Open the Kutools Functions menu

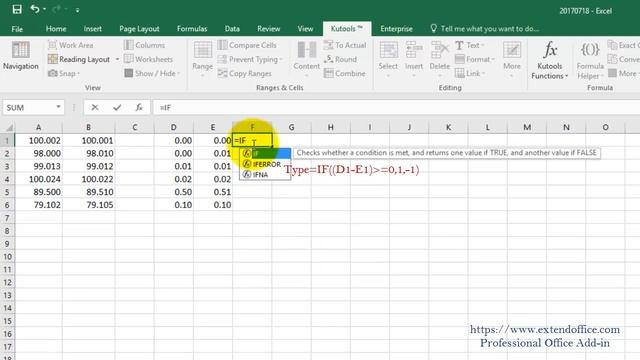(x=550, y=60)
